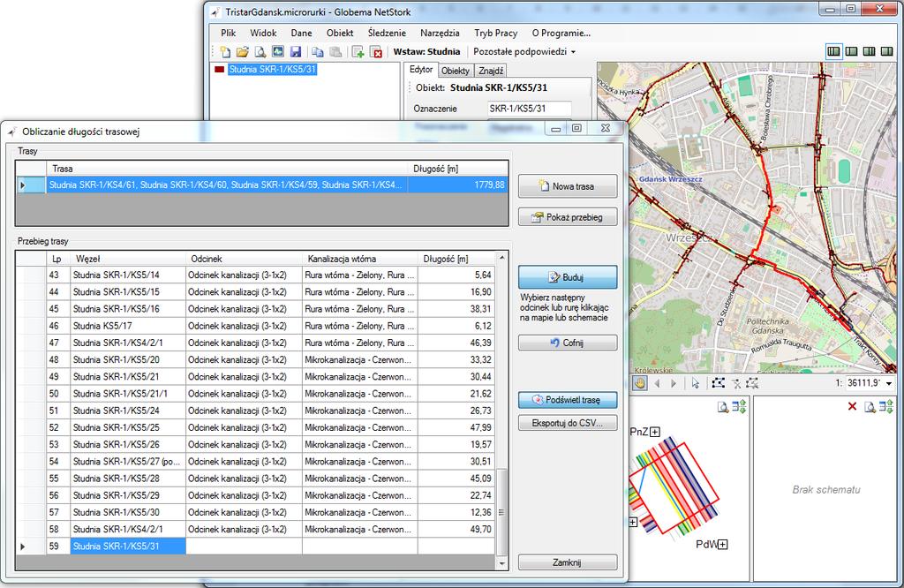
Task: Open the map scale dropdown arrow
Action: tap(889, 383)
